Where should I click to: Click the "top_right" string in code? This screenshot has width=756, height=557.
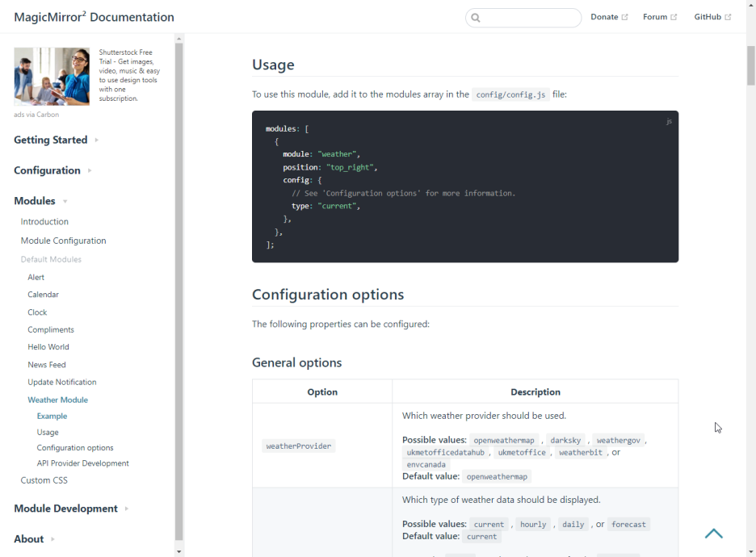tap(350, 167)
